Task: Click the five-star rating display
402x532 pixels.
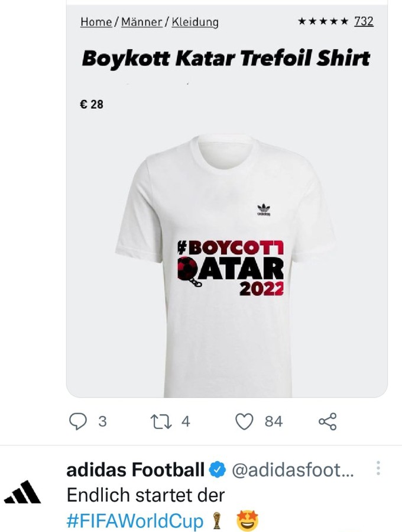Action: pyautogui.click(x=323, y=22)
